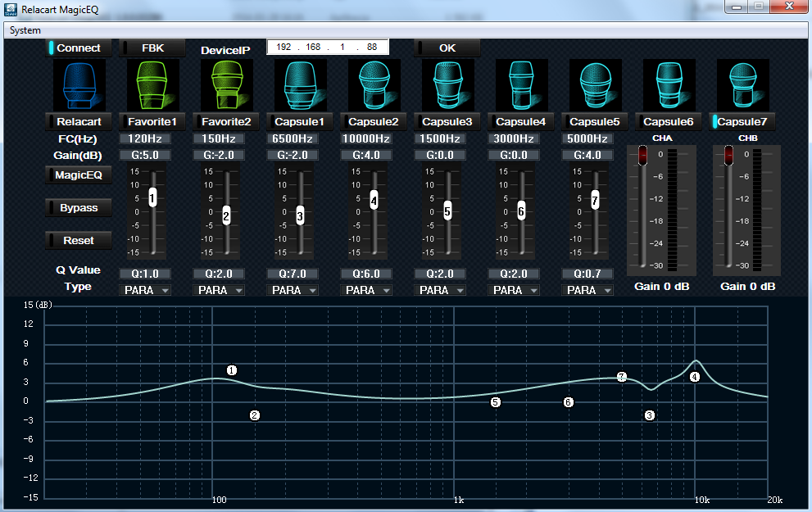This screenshot has width=812, height=512.
Task: Click the Q:6.0 value field
Action: [366, 274]
